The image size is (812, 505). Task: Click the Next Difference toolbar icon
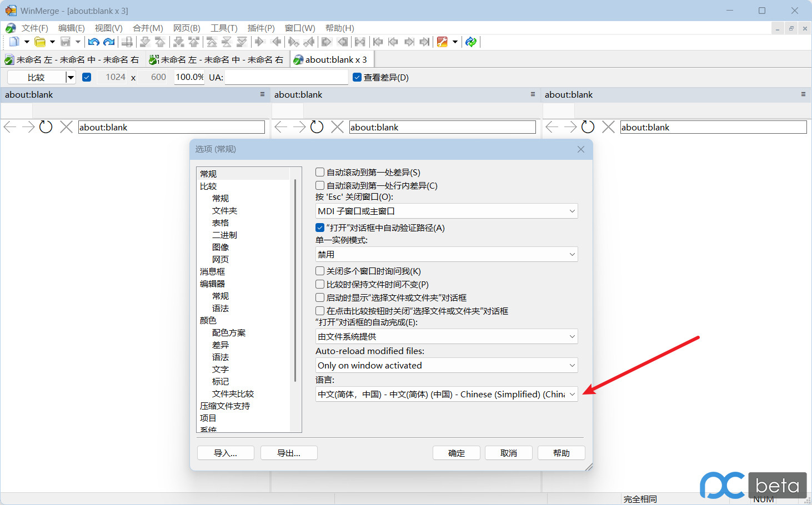click(145, 42)
